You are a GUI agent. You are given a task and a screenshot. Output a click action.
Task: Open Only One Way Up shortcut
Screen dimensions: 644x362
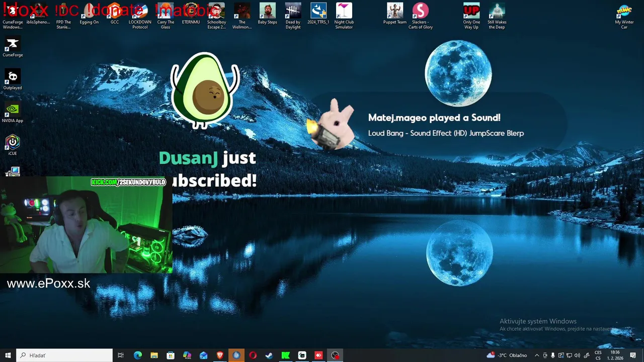[471, 16]
